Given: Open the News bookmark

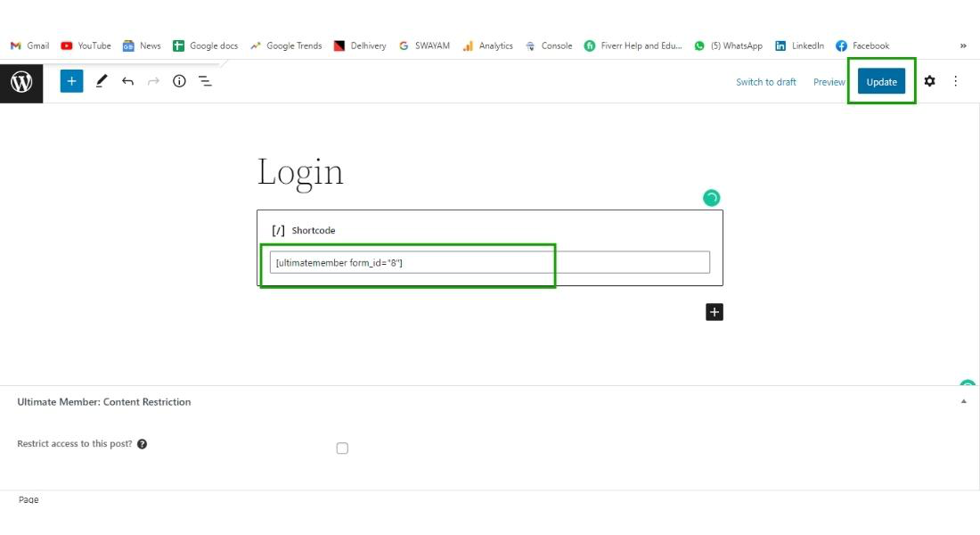Looking at the screenshot, I should pos(142,45).
